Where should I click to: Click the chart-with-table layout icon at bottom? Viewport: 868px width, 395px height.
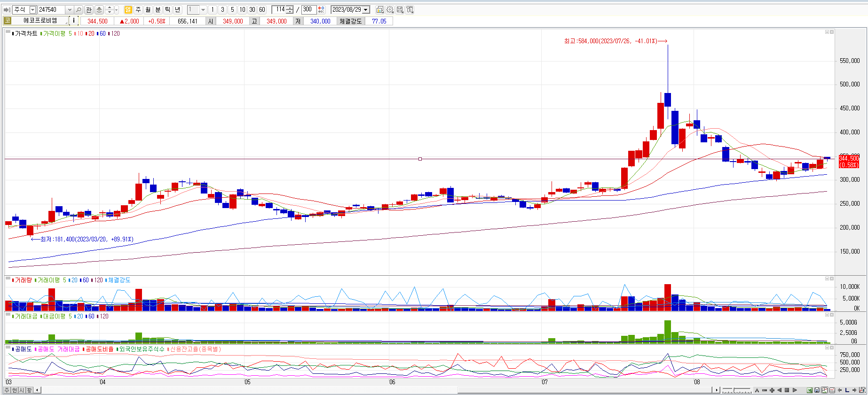click(832, 390)
